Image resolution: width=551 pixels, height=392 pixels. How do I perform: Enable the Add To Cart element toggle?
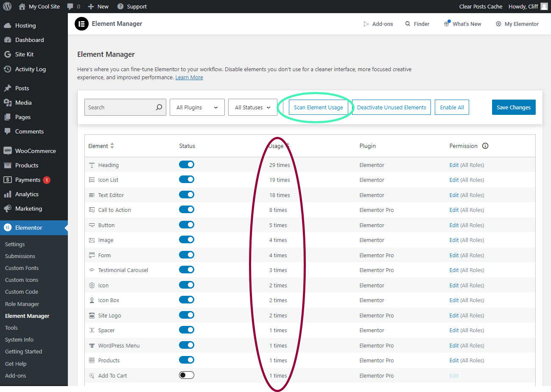click(x=187, y=375)
